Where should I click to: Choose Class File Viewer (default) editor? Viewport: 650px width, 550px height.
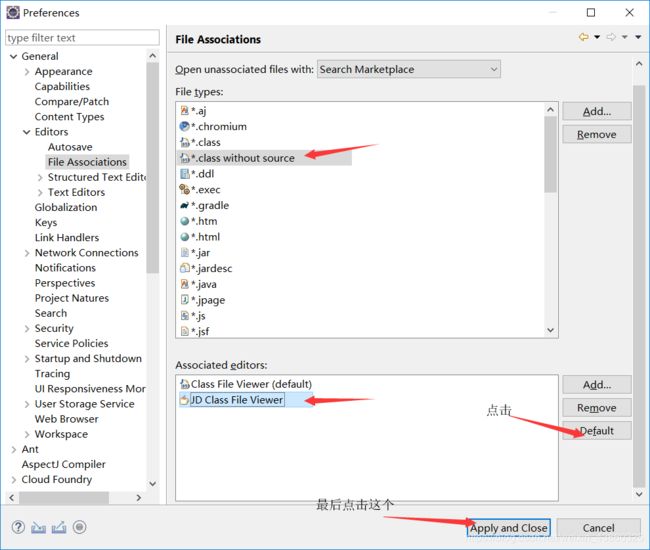[250, 384]
